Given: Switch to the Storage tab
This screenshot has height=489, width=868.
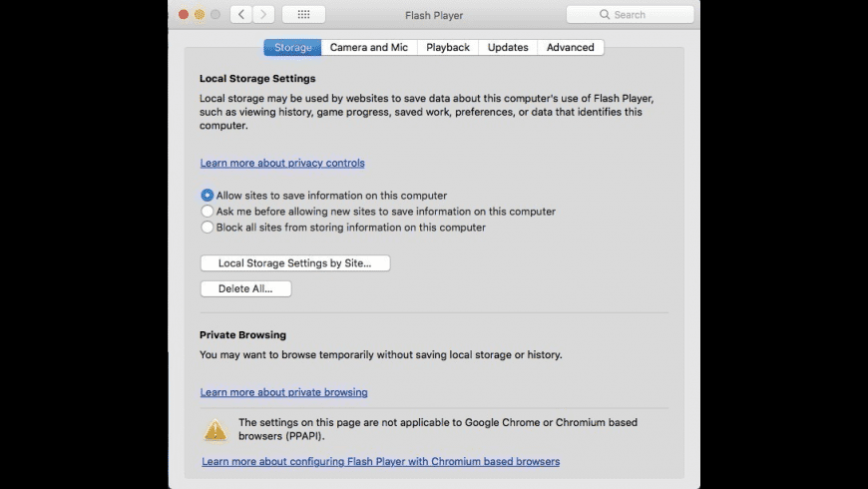Looking at the screenshot, I should point(292,47).
